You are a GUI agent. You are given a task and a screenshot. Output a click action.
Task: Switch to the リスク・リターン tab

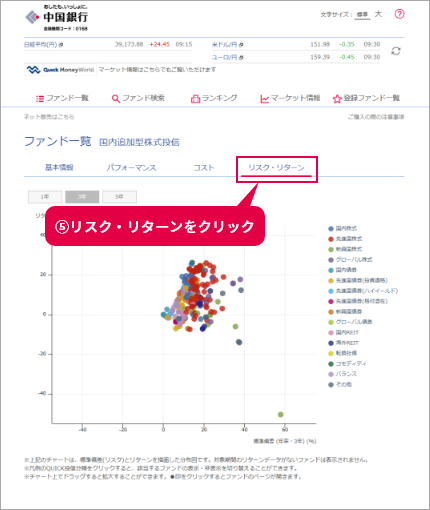coord(276,168)
